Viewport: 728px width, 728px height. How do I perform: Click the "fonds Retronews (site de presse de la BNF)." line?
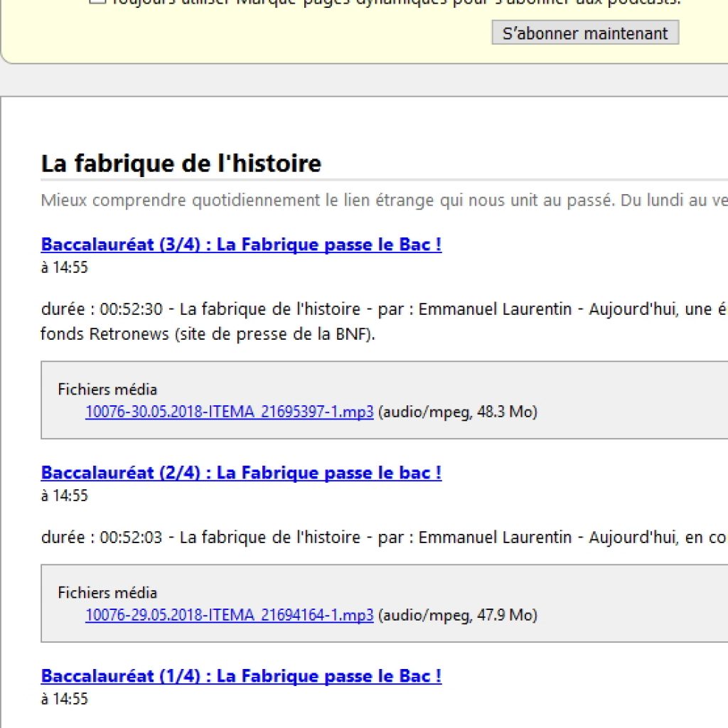tap(208, 334)
